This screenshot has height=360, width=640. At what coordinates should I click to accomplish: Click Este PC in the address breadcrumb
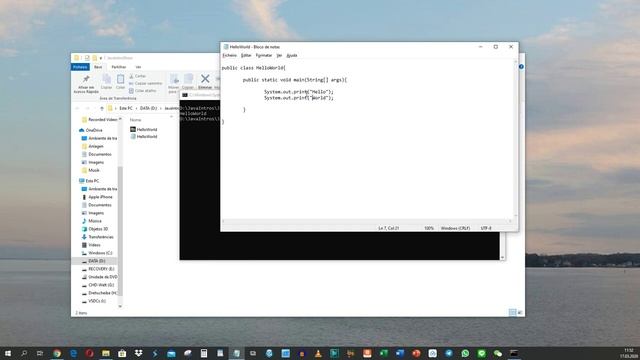[x=126, y=108]
